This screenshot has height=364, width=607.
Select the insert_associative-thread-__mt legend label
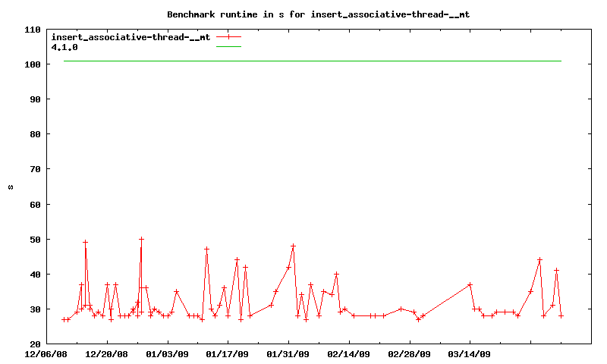[x=131, y=37]
